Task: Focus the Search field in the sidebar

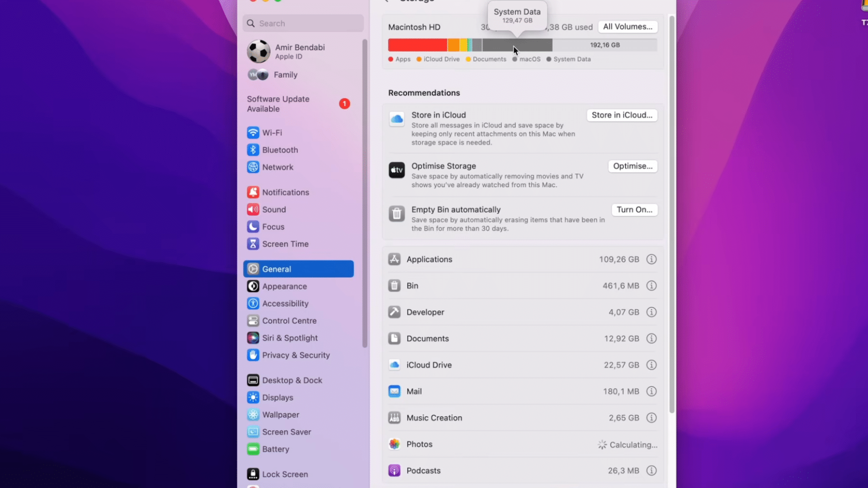Action: 303,23
